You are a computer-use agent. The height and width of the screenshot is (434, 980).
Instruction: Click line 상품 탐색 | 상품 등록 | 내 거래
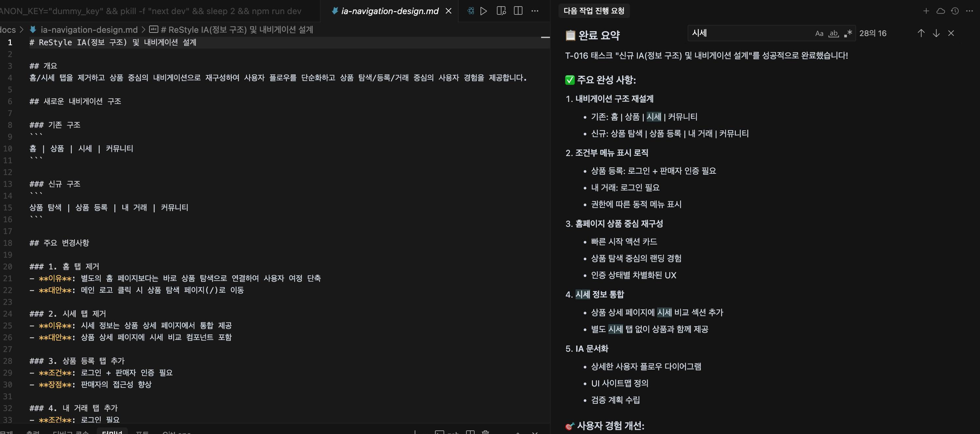(109, 207)
